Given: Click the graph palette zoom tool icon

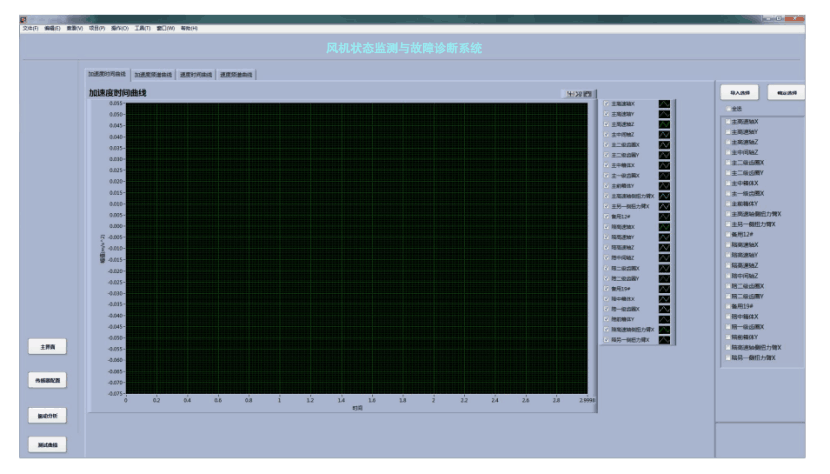Looking at the screenshot, I should 578,94.
